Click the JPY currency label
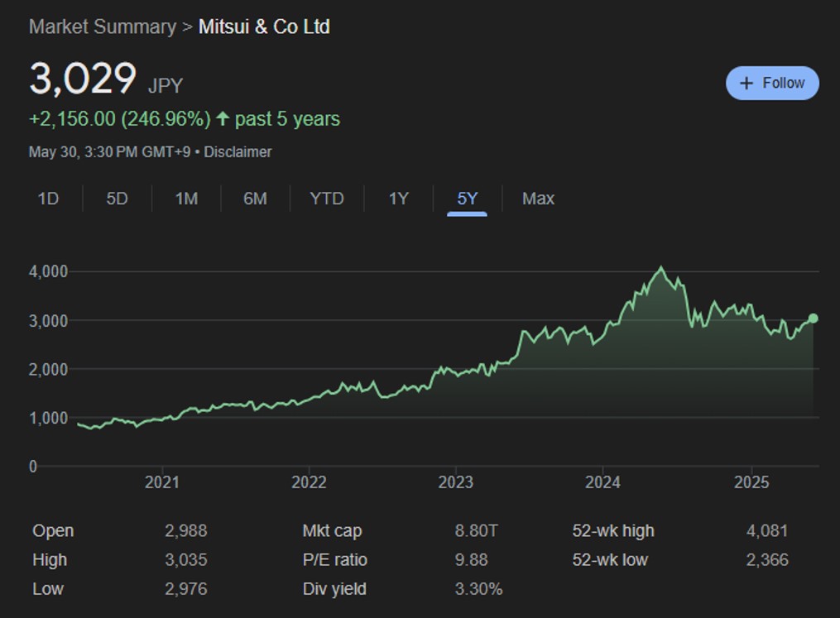This screenshot has height=618, width=840. (166, 86)
